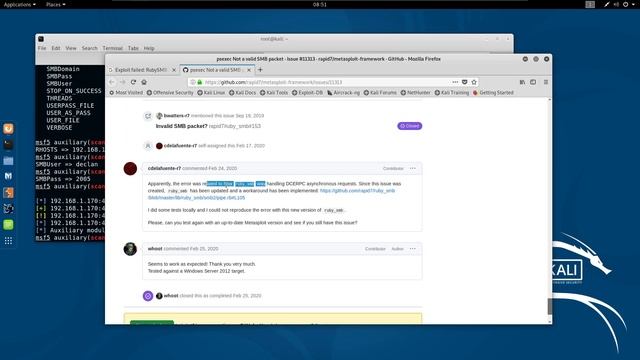Switch to the 'Exploit failed: RubySMB' tab
Image resolution: width=640 pixels, height=360 pixels.
click(141, 70)
